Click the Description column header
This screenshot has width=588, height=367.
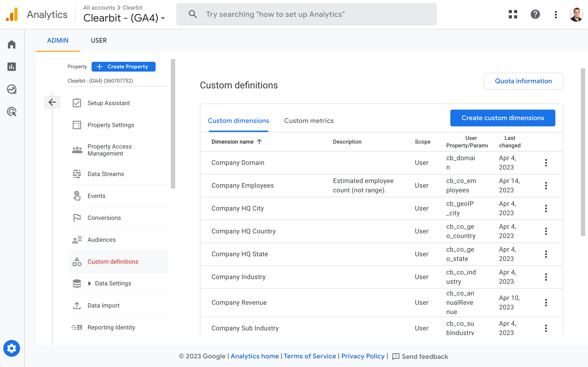click(347, 142)
